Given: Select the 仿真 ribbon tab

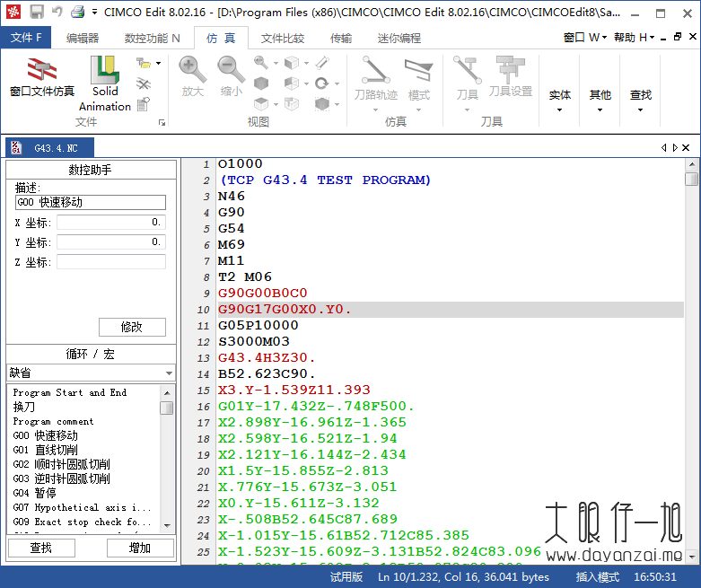Looking at the screenshot, I should 221,38.
